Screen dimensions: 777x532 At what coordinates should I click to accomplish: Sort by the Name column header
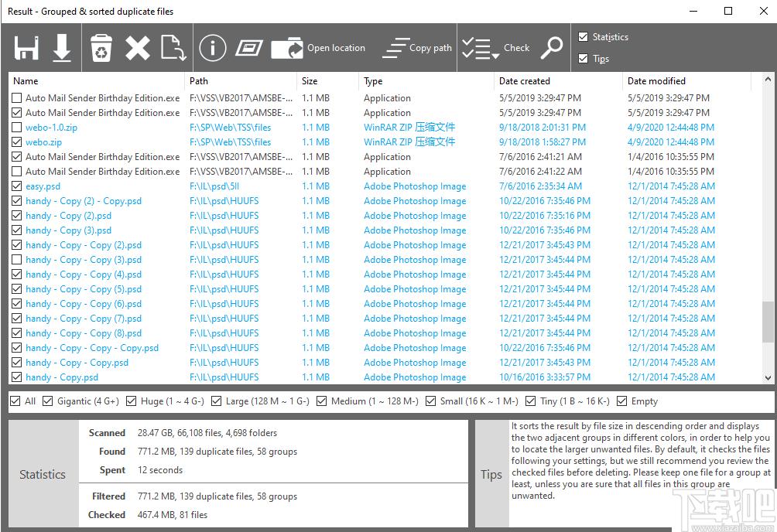97,81
